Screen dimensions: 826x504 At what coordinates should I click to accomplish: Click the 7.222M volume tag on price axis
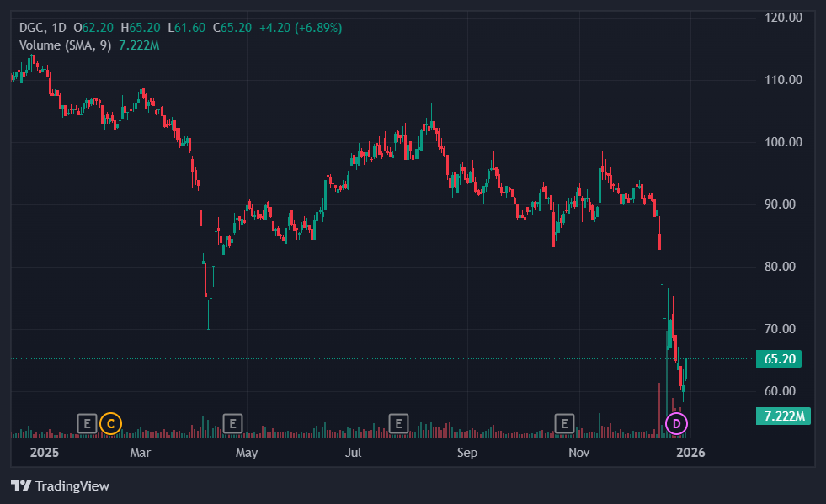782,416
